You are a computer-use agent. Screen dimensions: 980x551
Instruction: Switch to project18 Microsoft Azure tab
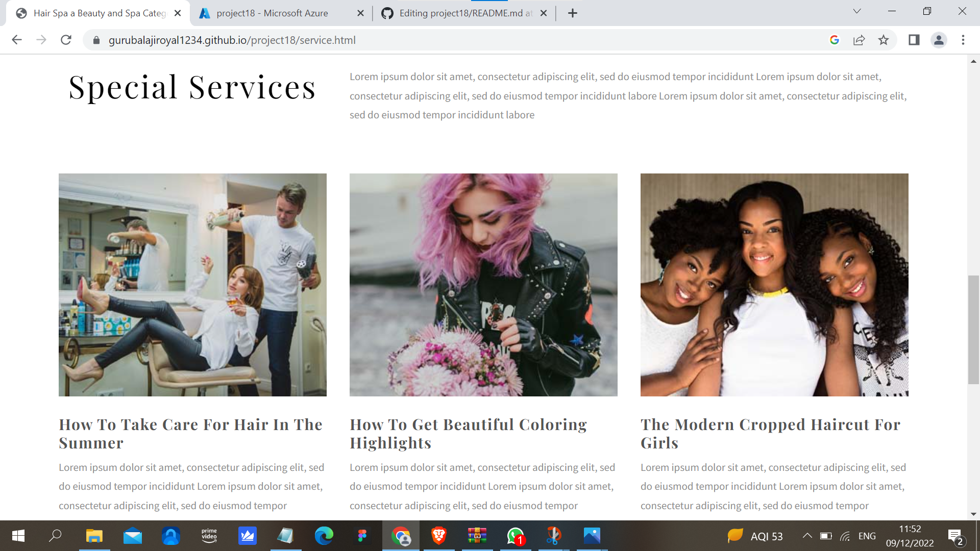(x=272, y=13)
